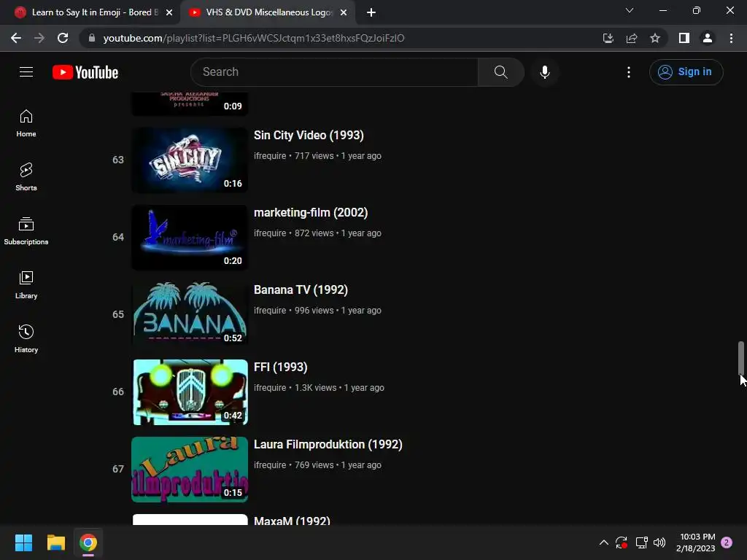
Task: Open Library from sidebar
Action: pos(26,285)
